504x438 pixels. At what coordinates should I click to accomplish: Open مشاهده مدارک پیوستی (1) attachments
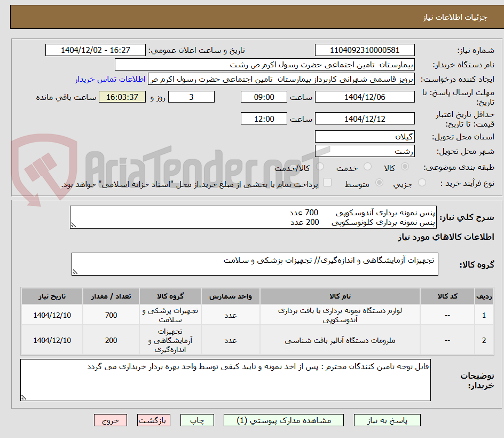(283, 420)
